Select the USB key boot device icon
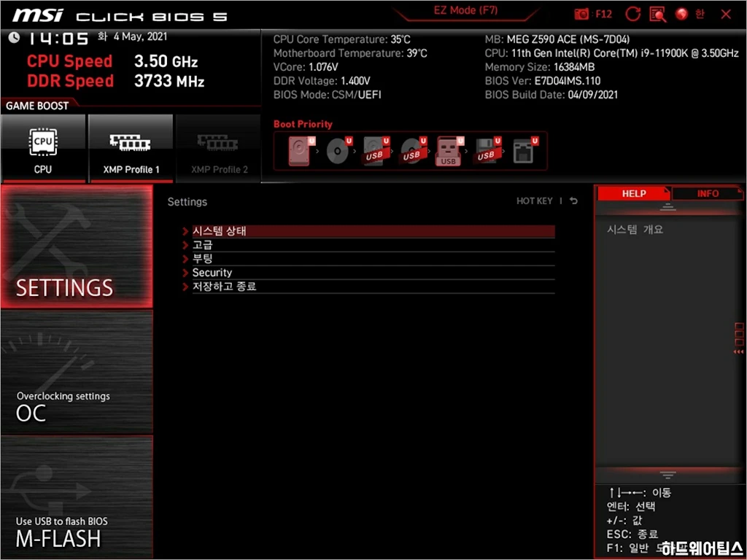The height and width of the screenshot is (560, 747). tap(449, 151)
